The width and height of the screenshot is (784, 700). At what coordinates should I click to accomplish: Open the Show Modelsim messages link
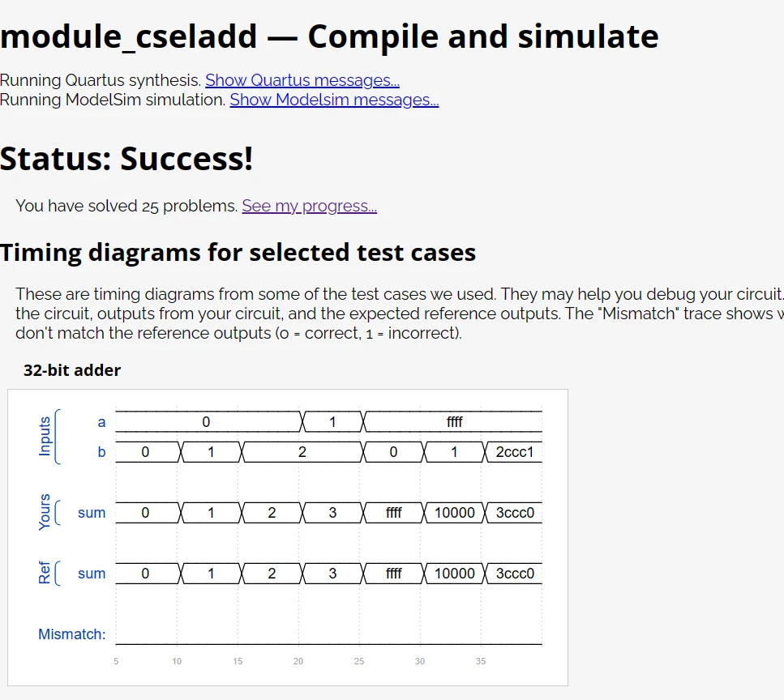(x=334, y=100)
